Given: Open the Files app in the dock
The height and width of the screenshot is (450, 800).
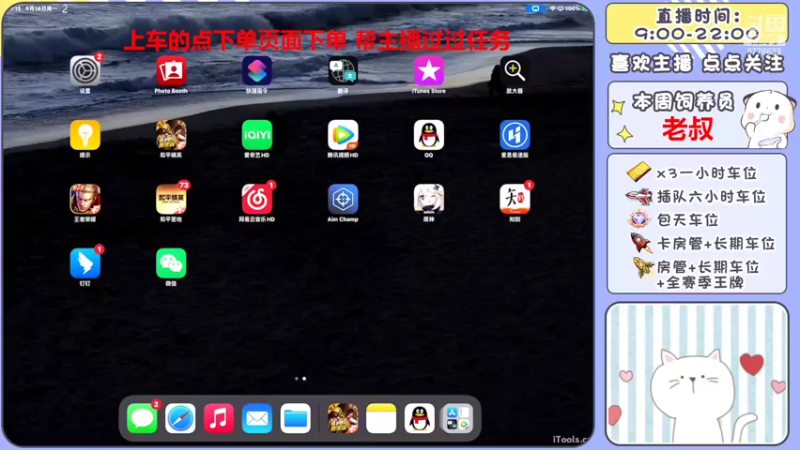Looking at the screenshot, I should click(295, 418).
